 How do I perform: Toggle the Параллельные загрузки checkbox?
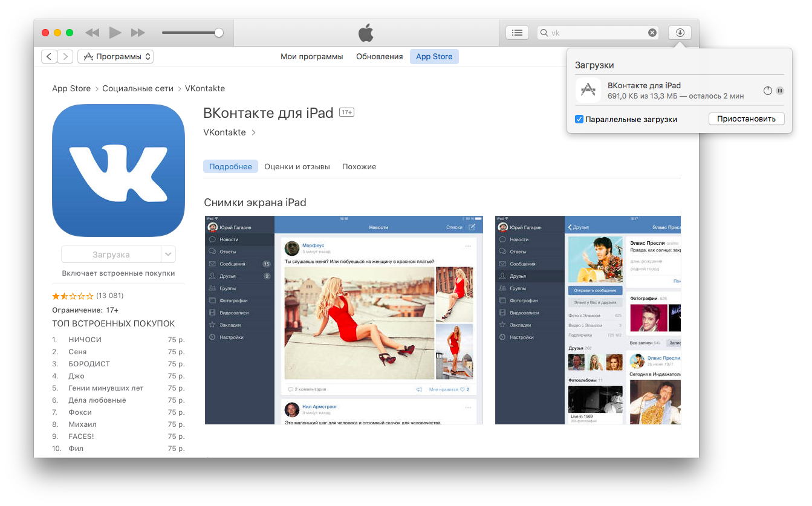click(579, 119)
